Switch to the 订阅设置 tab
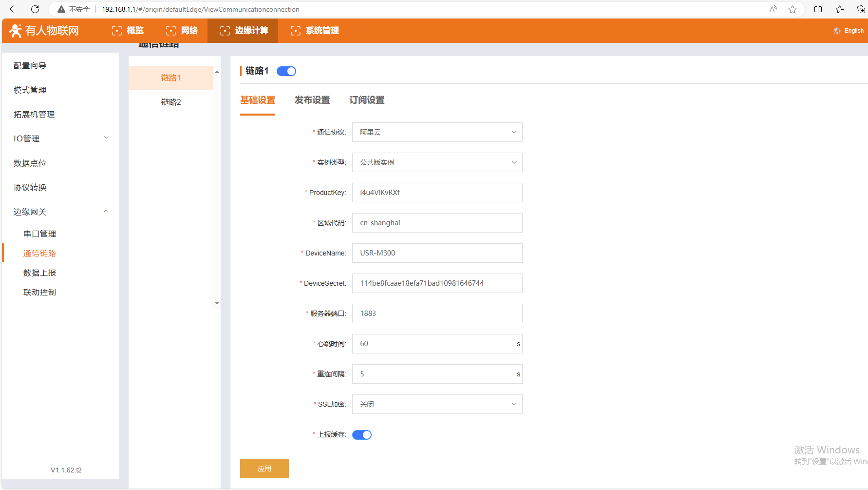This screenshot has height=490, width=868. [367, 100]
